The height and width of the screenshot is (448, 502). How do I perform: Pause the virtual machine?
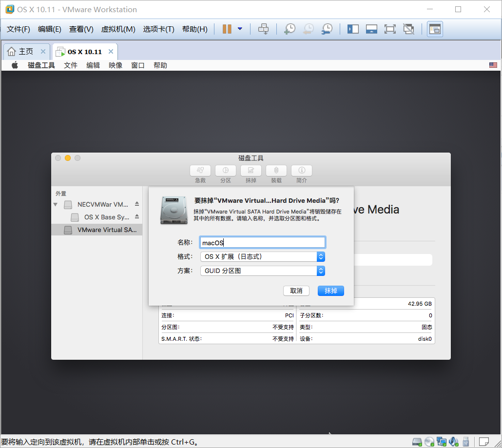(x=227, y=29)
